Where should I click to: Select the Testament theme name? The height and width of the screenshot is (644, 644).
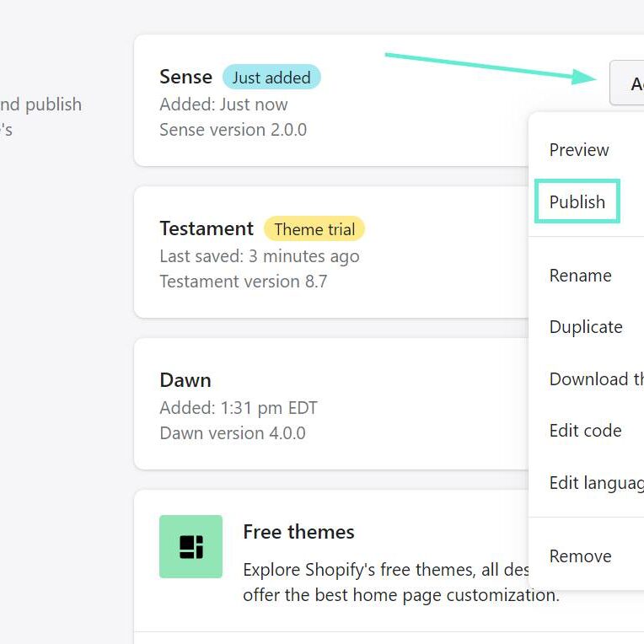207,228
